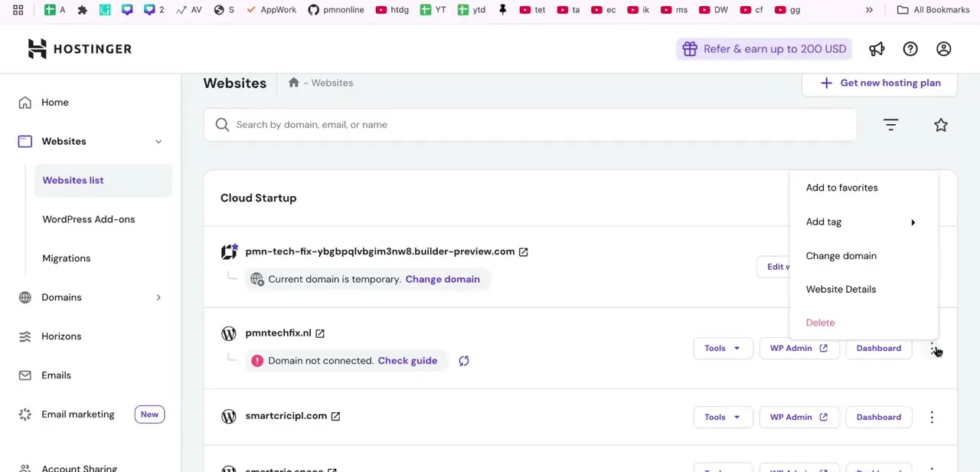Open the account profile icon

(943, 49)
